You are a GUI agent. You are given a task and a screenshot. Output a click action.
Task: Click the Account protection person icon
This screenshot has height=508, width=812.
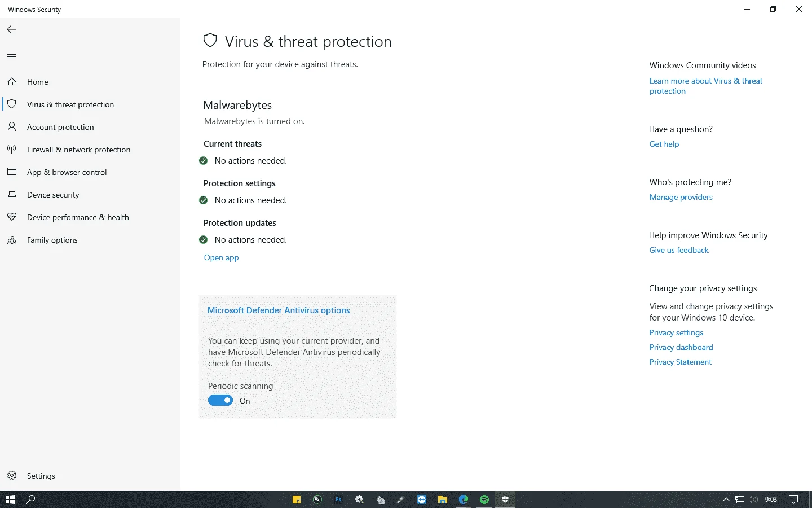coord(12,127)
